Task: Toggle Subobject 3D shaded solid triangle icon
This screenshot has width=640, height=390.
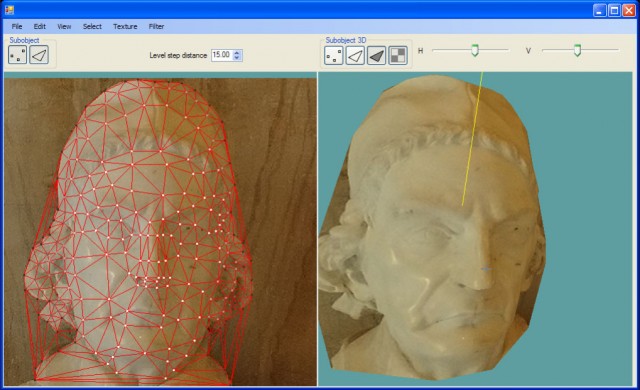Action: click(x=376, y=55)
